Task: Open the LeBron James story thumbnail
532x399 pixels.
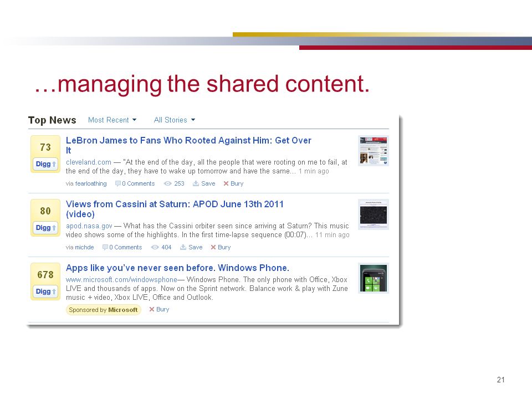Action: tap(373, 151)
